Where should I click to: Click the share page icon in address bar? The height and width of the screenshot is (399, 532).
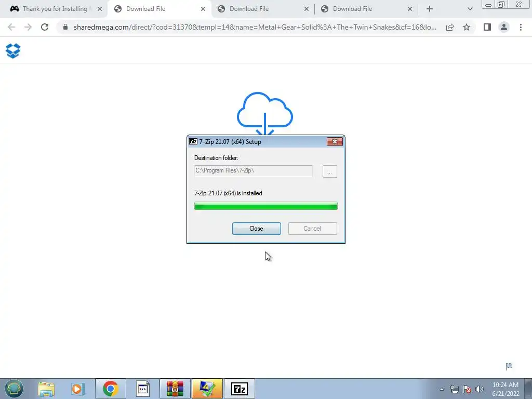coord(450,27)
